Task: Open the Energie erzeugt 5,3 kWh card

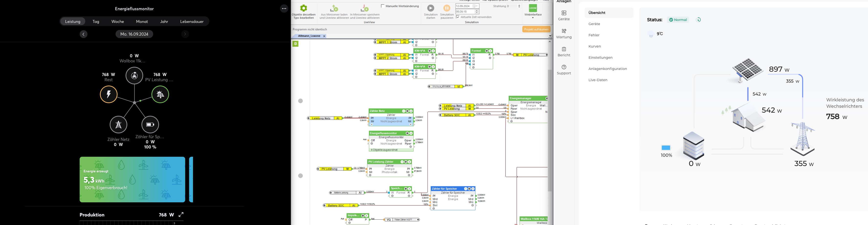Action: pyautogui.click(x=132, y=180)
